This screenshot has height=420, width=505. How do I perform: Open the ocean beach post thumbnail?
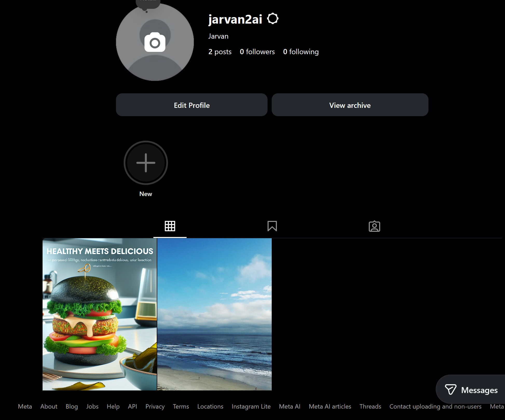(214, 314)
